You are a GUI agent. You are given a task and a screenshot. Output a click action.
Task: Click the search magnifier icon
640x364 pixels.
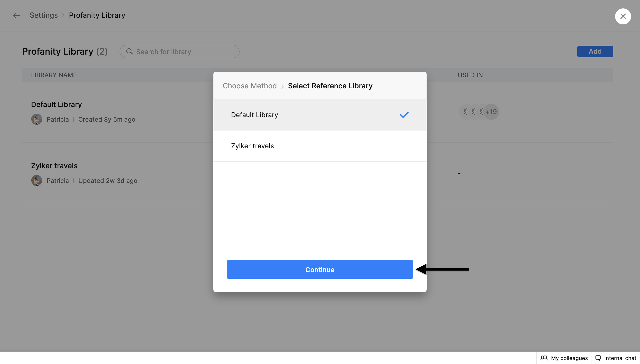[129, 51]
